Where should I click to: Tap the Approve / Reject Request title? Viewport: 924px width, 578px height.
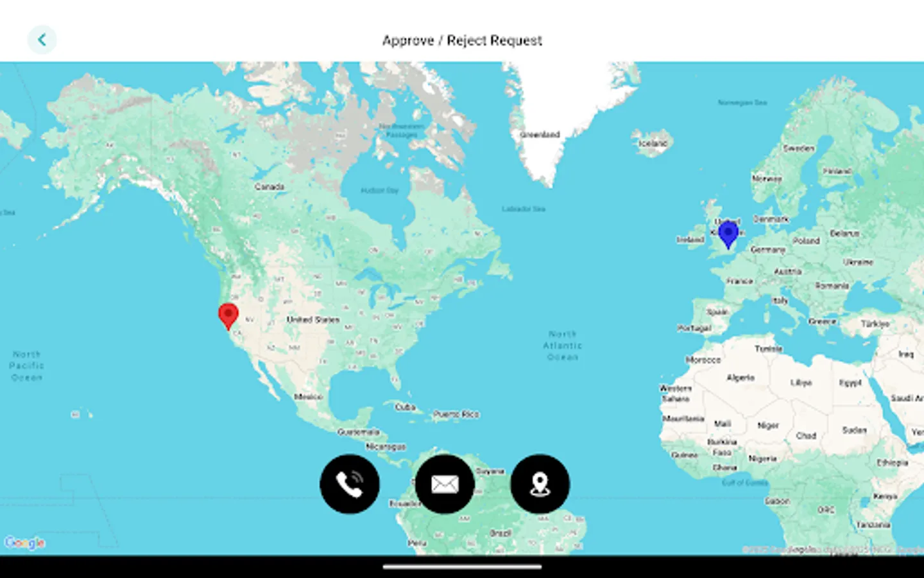pos(462,40)
